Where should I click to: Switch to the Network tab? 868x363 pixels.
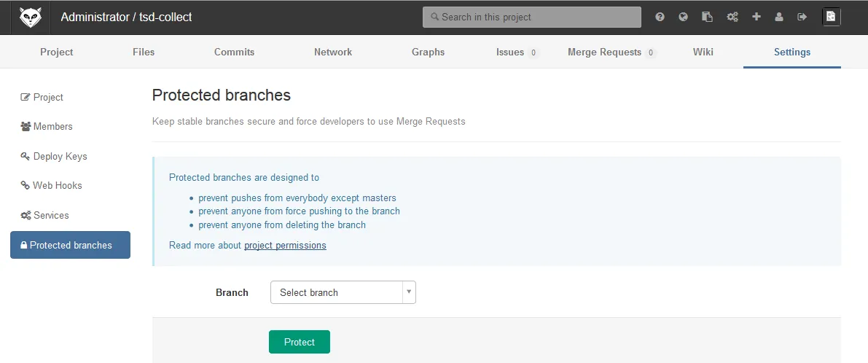coord(332,52)
